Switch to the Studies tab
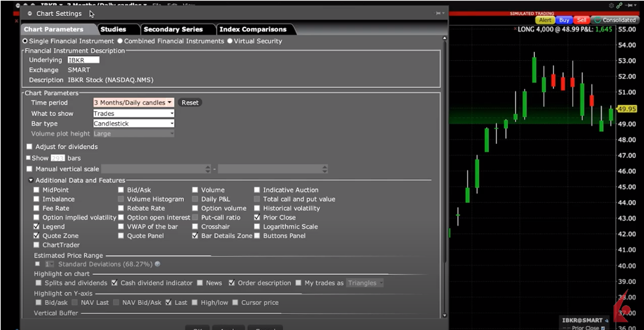The height and width of the screenshot is (330, 644). coord(113,29)
